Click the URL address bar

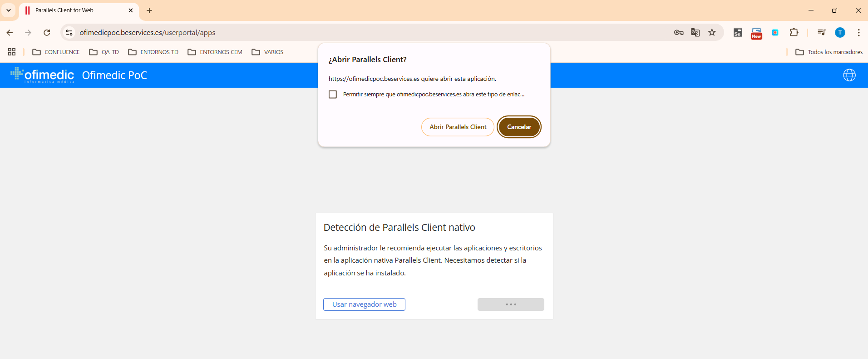pyautogui.click(x=363, y=32)
